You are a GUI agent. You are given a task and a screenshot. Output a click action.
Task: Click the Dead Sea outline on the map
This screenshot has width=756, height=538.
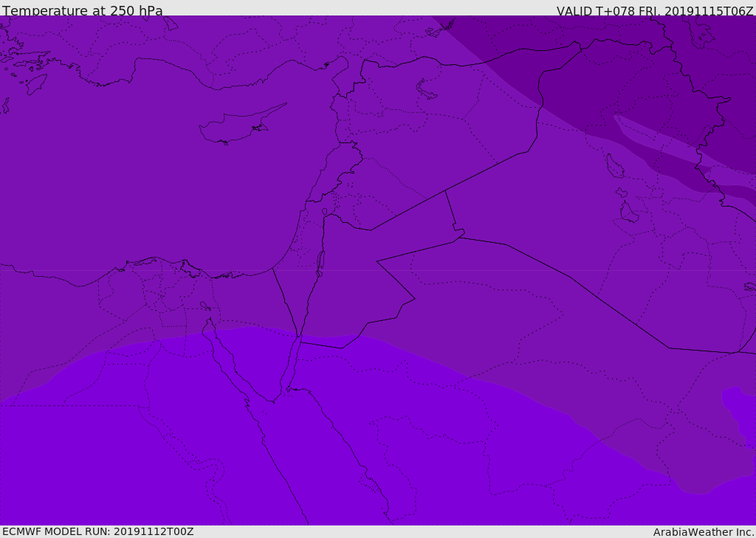[320, 263]
